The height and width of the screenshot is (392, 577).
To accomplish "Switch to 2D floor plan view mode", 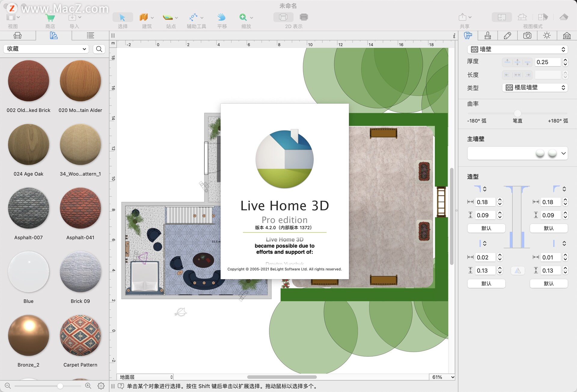I will point(502,17).
